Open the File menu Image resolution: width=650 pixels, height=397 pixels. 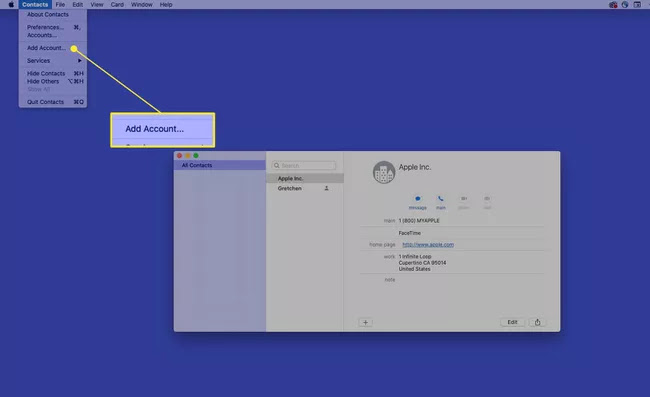(x=60, y=5)
